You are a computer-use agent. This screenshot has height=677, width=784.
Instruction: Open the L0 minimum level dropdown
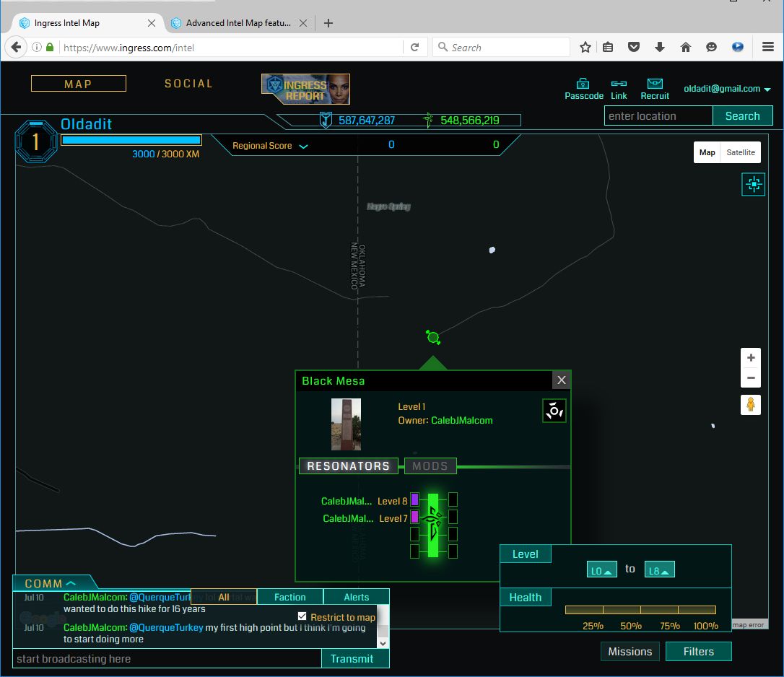(602, 570)
